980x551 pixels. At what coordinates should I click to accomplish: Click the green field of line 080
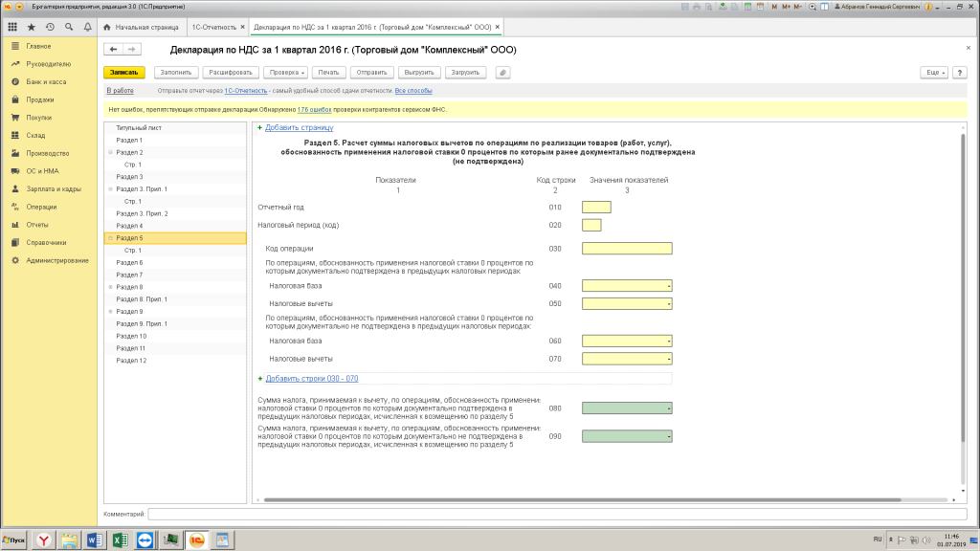[627, 408]
